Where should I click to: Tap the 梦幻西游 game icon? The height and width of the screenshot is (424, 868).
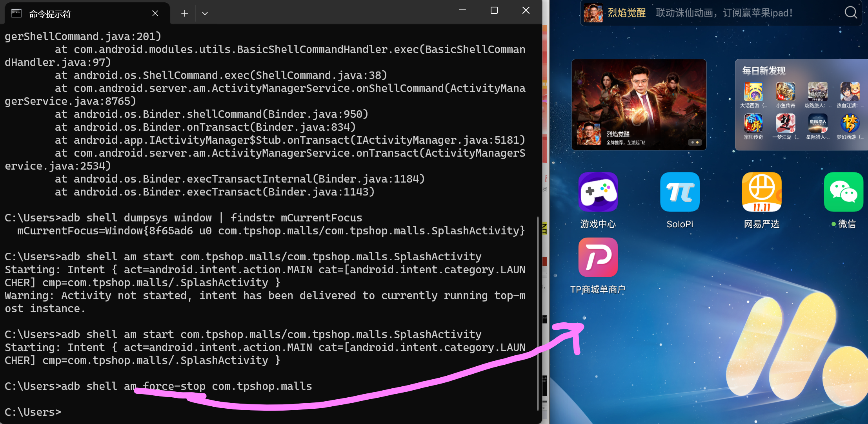click(x=850, y=123)
